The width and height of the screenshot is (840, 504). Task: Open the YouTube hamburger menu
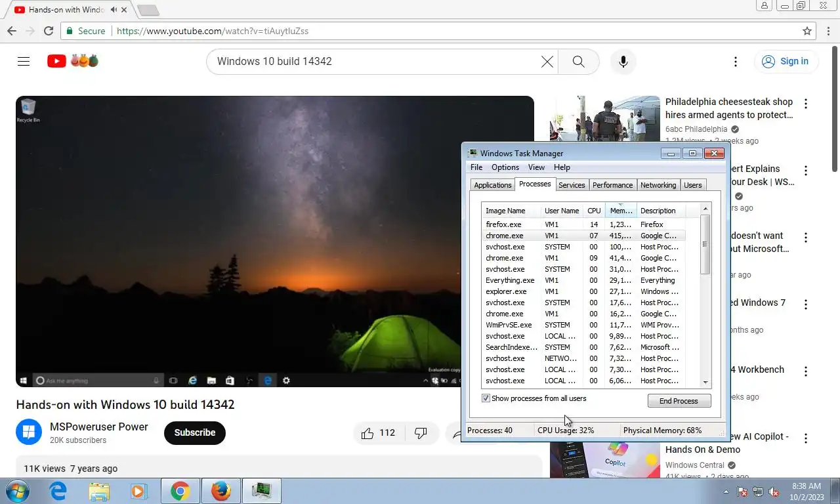click(x=24, y=61)
